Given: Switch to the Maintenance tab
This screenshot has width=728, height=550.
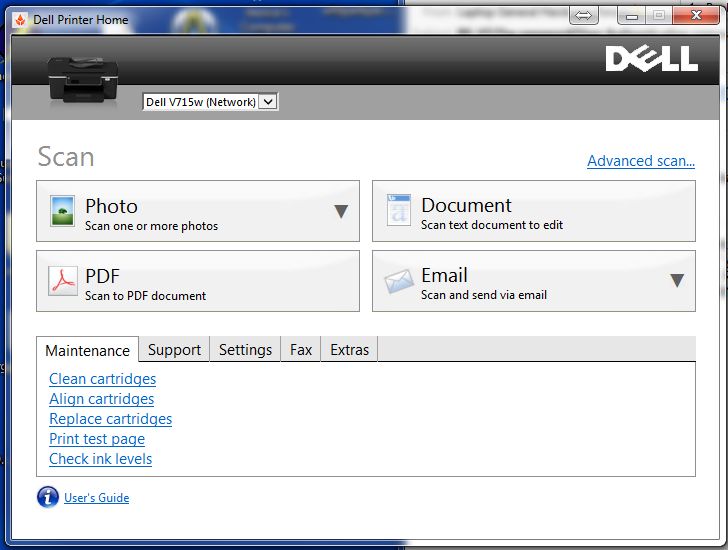Looking at the screenshot, I should coord(87,350).
